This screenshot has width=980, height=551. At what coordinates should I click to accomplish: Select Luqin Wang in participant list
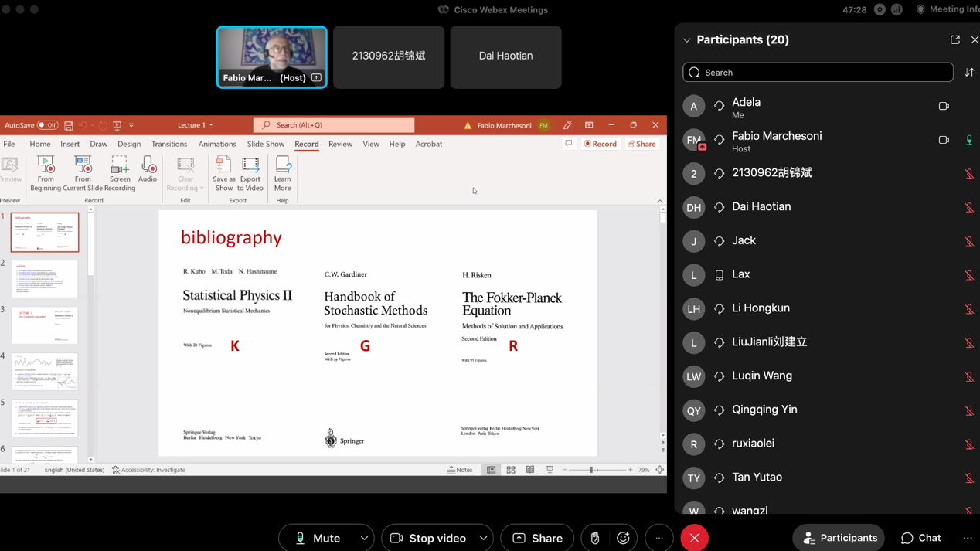(761, 376)
